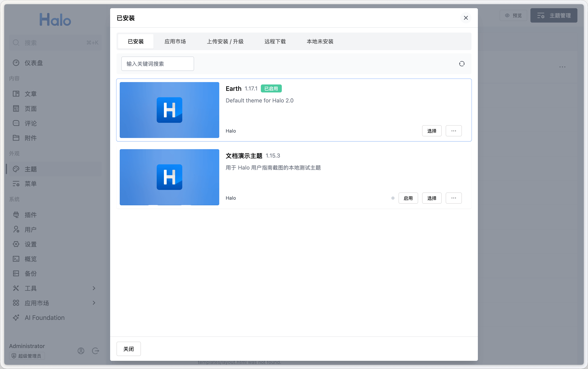The image size is (588, 369).
Task: Open more options for Earth theme
Action: [453, 131]
